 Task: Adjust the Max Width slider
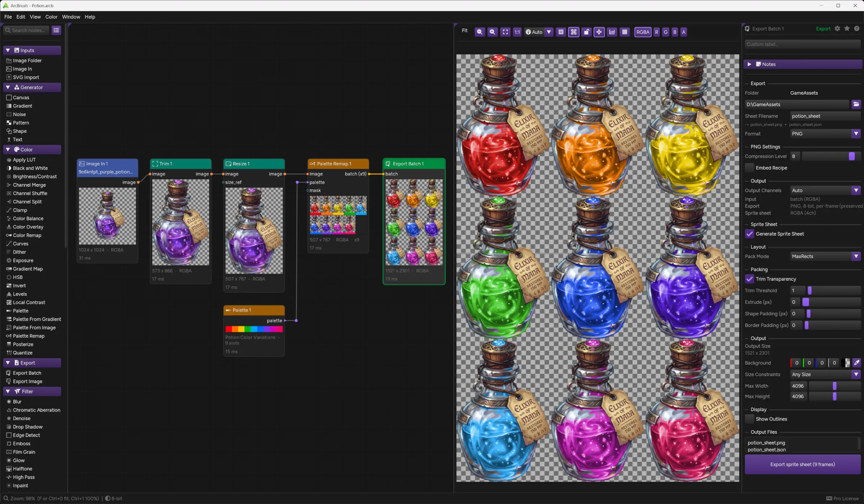point(834,386)
